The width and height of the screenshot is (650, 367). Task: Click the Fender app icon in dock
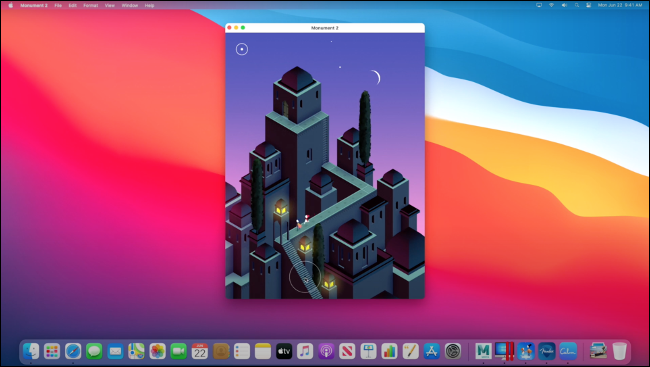547,351
